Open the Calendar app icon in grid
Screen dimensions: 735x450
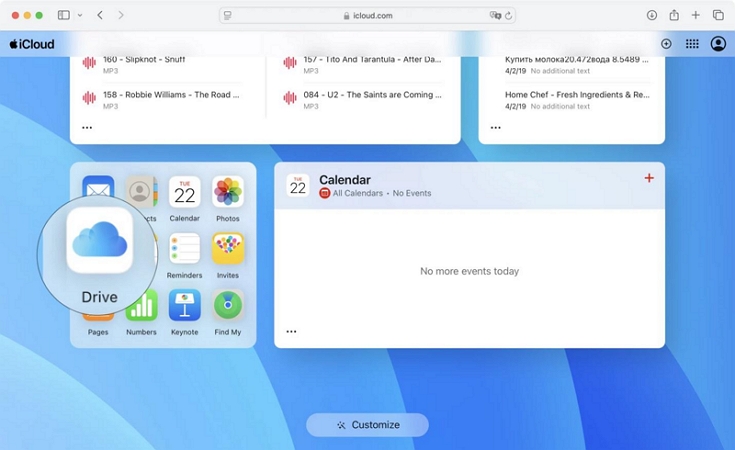click(184, 192)
